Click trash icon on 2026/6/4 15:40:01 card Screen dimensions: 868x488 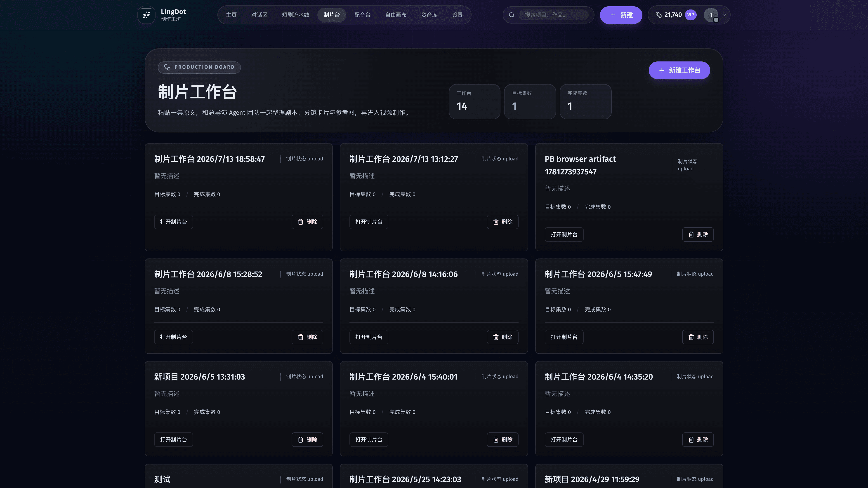496,440
